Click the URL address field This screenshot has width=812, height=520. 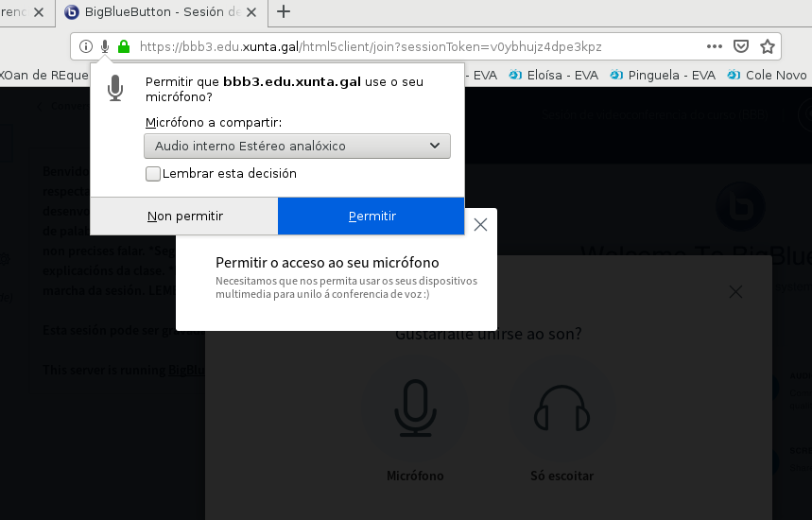[x=416, y=46]
